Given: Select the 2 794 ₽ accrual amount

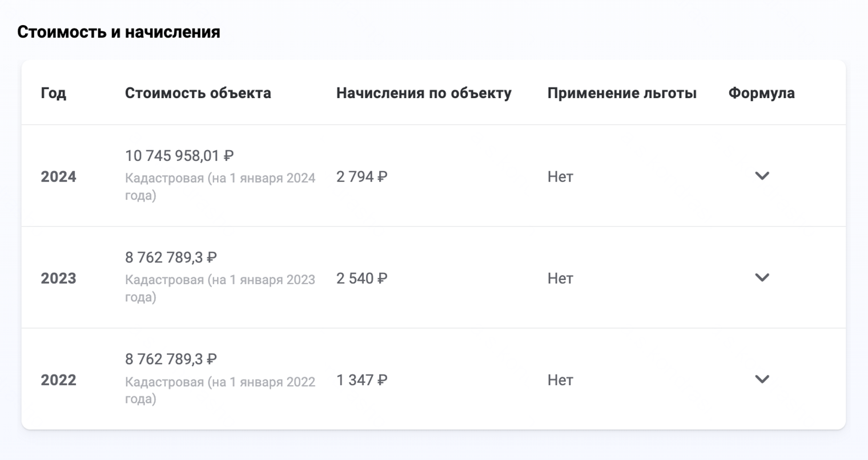Looking at the screenshot, I should pyautogui.click(x=361, y=176).
